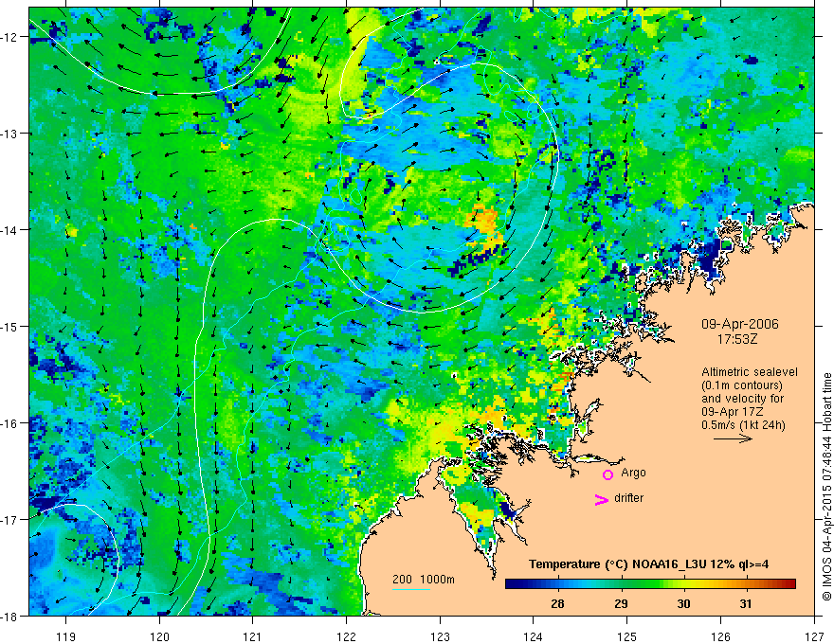Click the magenta drifter arrow legend symbol
Image resolution: width=834 pixels, height=644 pixels.
[x=601, y=499]
